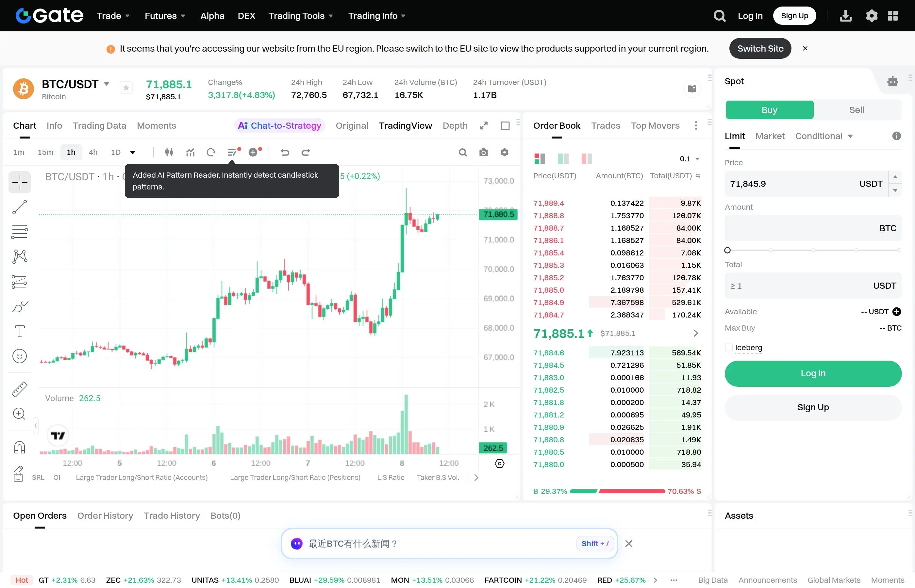Open the tutorial book icon
The height and width of the screenshot is (588, 915).
point(691,89)
